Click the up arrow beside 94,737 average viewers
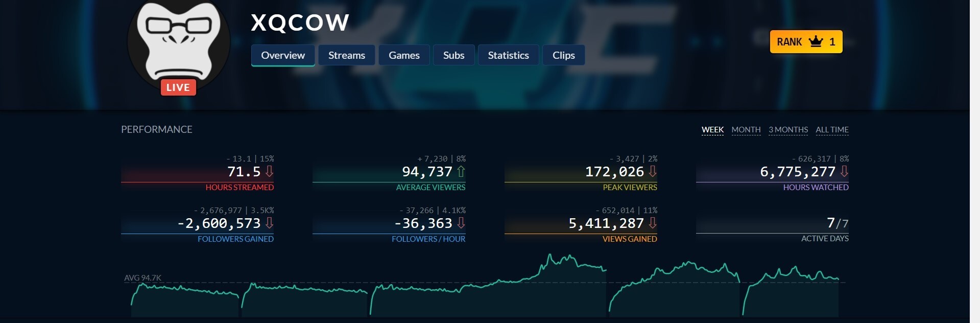The image size is (980, 323). pyautogui.click(x=461, y=172)
